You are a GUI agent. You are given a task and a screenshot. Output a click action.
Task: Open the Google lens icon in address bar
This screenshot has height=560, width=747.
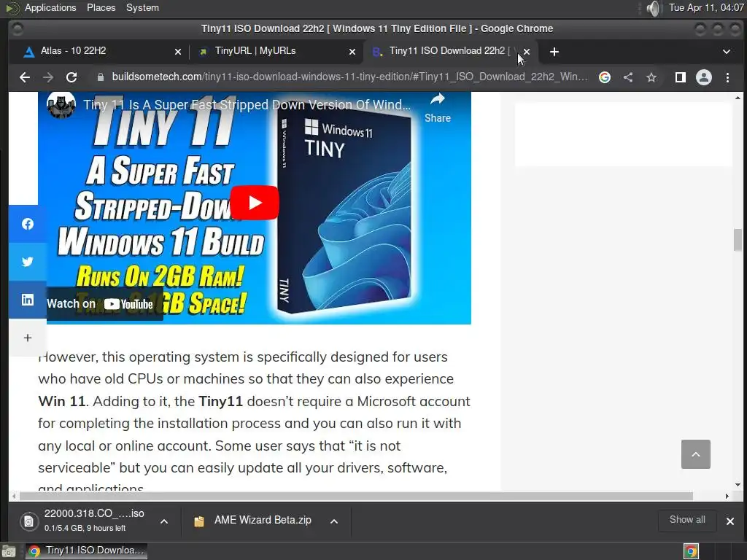605,77
